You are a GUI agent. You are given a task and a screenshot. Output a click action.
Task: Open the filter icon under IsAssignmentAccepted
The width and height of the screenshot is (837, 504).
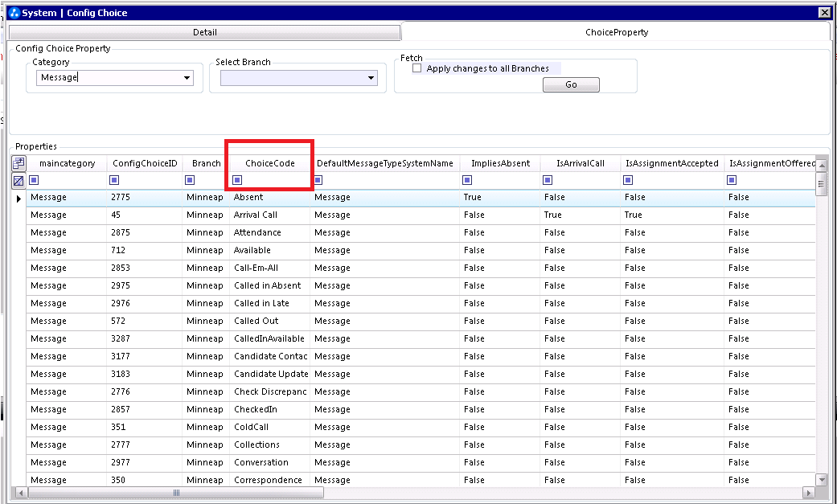628,180
